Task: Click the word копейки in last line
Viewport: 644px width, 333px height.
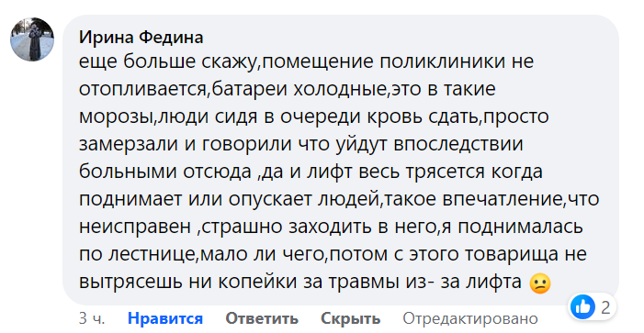Action: point(256,282)
